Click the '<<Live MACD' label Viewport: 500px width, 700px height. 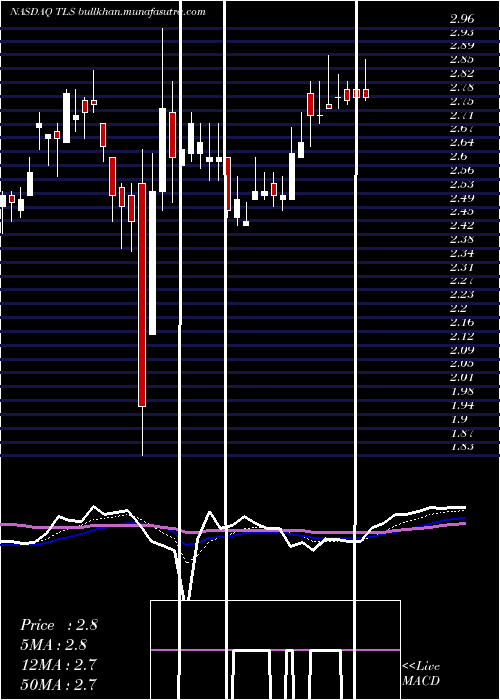[421, 674]
